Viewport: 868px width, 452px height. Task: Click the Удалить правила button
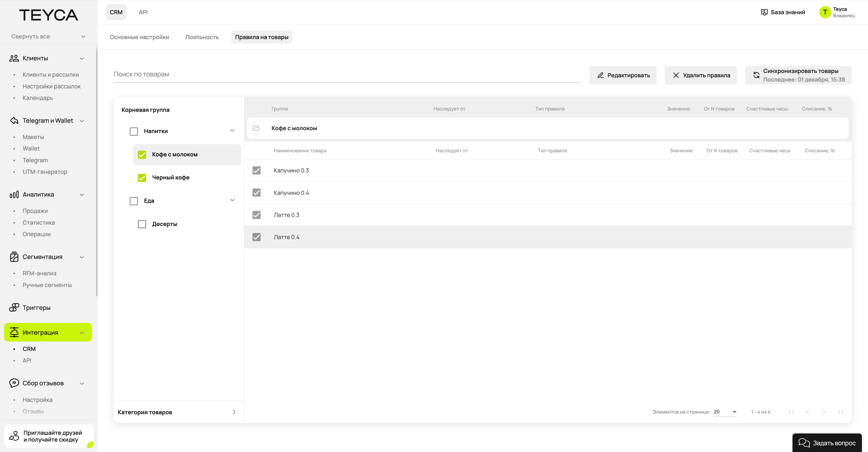point(701,75)
